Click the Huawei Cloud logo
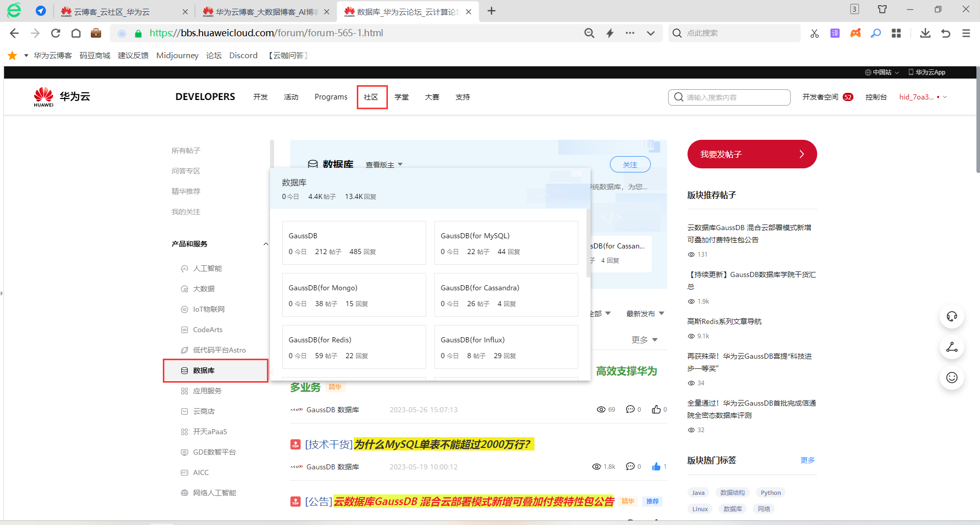This screenshot has height=525, width=980. click(x=62, y=97)
